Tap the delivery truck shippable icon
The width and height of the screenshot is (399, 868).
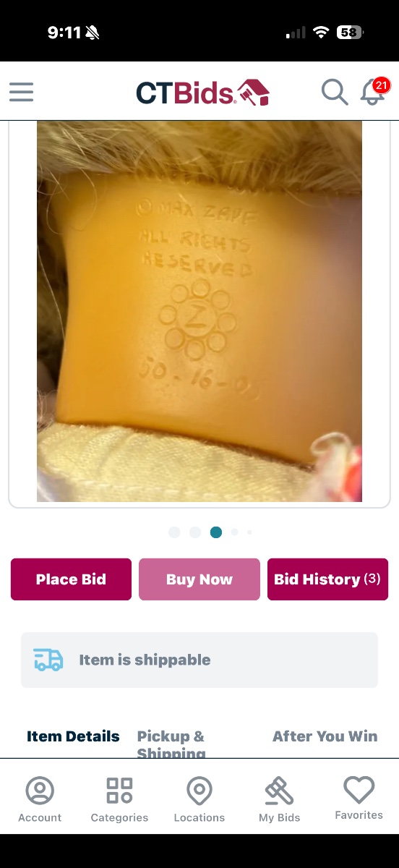pyautogui.click(x=48, y=660)
